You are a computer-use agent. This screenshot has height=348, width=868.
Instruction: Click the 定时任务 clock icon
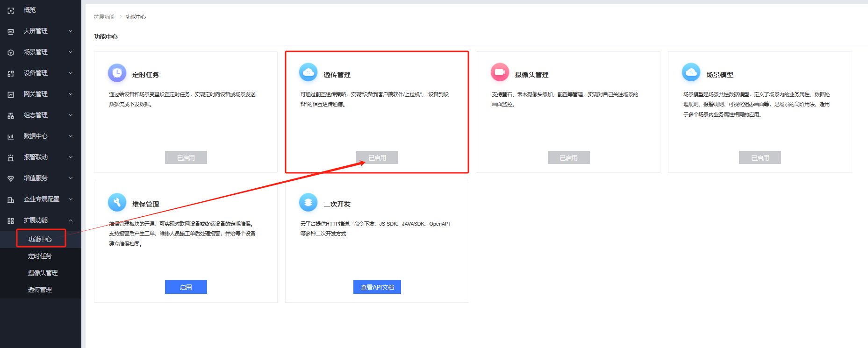tap(117, 73)
